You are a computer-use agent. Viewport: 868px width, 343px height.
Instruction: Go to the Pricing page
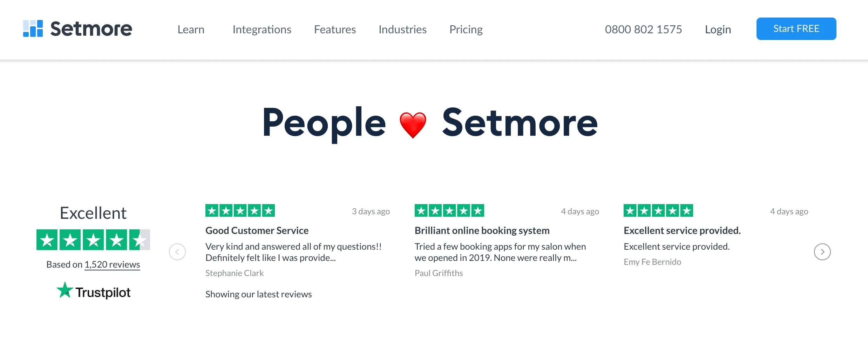(x=466, y=29)
